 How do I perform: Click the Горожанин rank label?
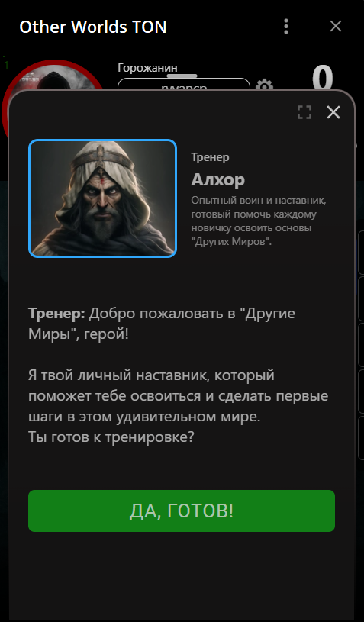(147, 67)
